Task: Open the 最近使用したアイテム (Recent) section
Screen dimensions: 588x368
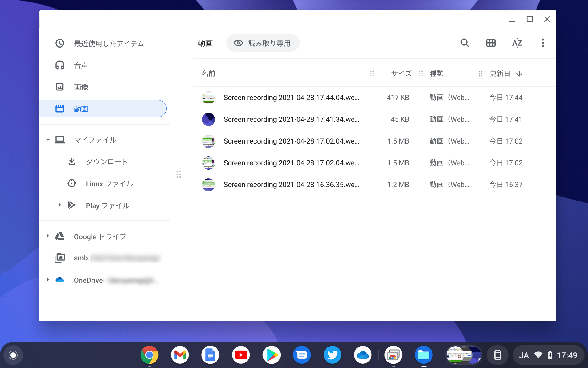Action: tap(108, 44)
